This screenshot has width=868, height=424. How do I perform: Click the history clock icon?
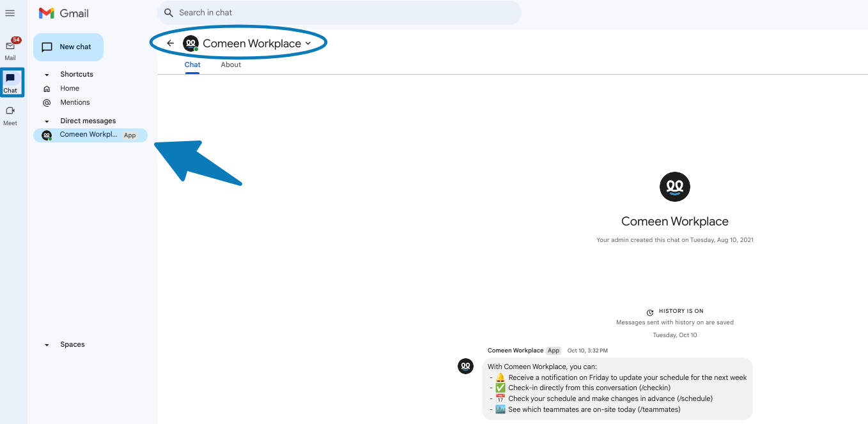[650, 312]
